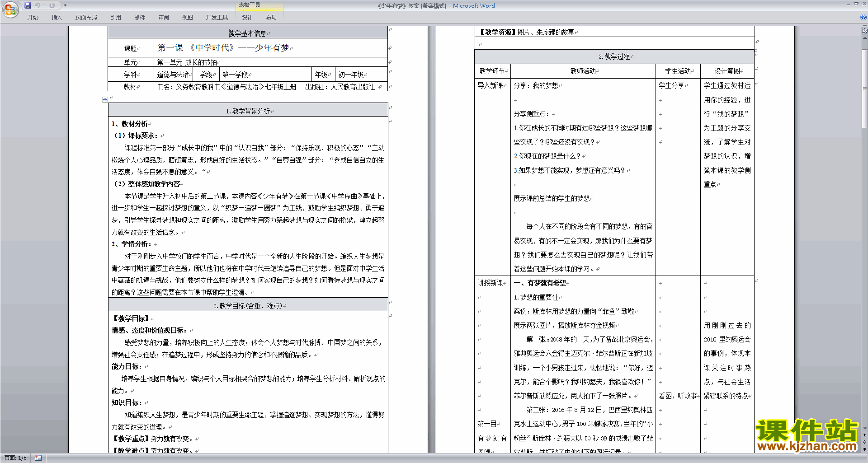Screen dimensions: 868x463
Task: Click the 页面: 1/8 status bar indicator
Action: point(15,458)
